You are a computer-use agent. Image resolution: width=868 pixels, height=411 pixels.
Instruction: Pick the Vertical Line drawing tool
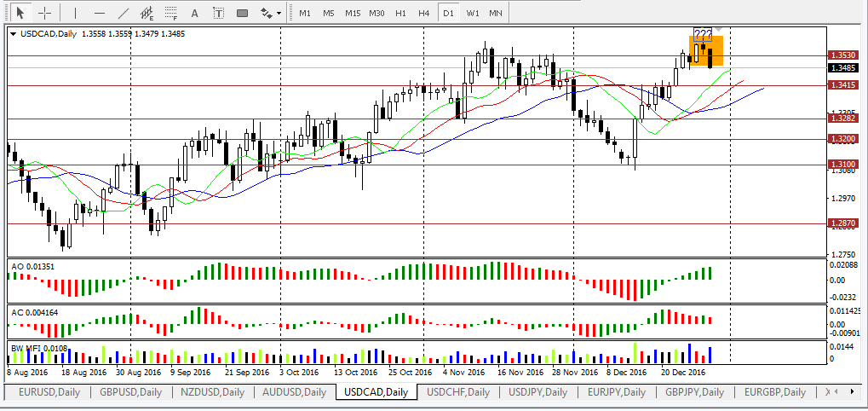click(x=75, y=12)
